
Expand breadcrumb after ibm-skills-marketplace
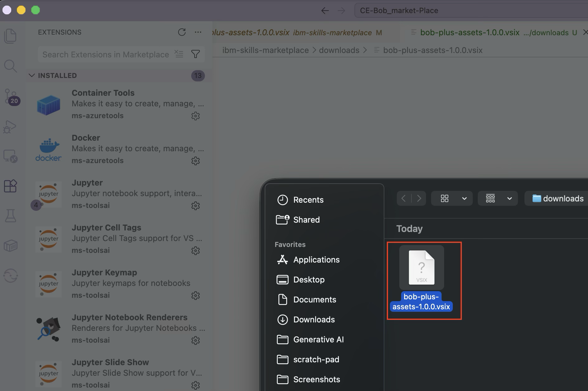click(314, 50)
